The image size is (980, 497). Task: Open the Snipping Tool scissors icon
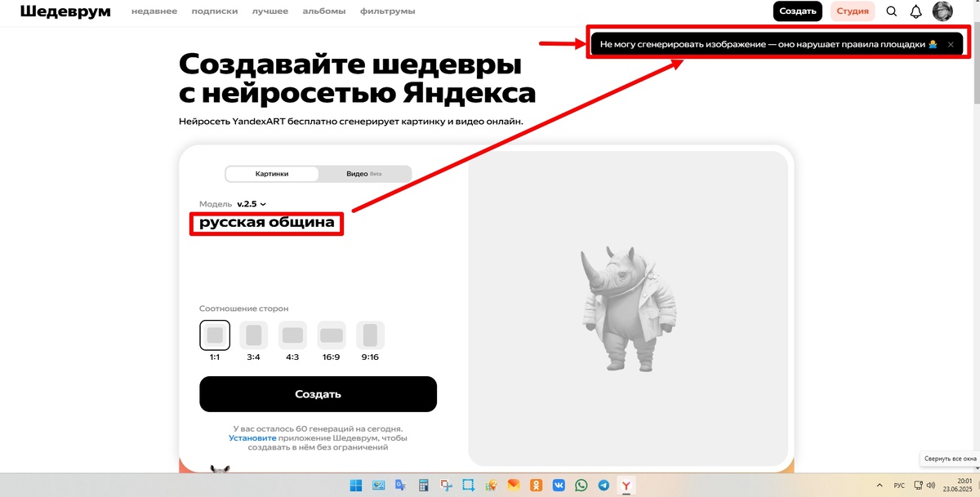[446, 485]
